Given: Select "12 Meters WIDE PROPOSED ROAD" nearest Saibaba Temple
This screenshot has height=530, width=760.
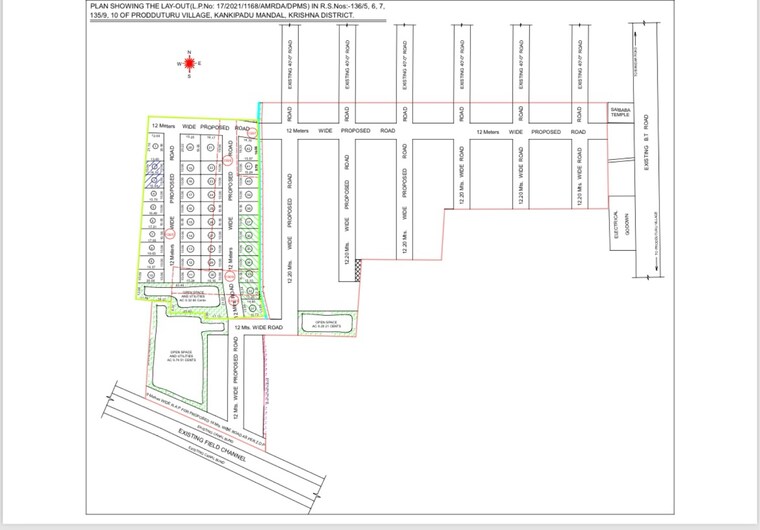Looking at the screenshot, I should (531, 132).
